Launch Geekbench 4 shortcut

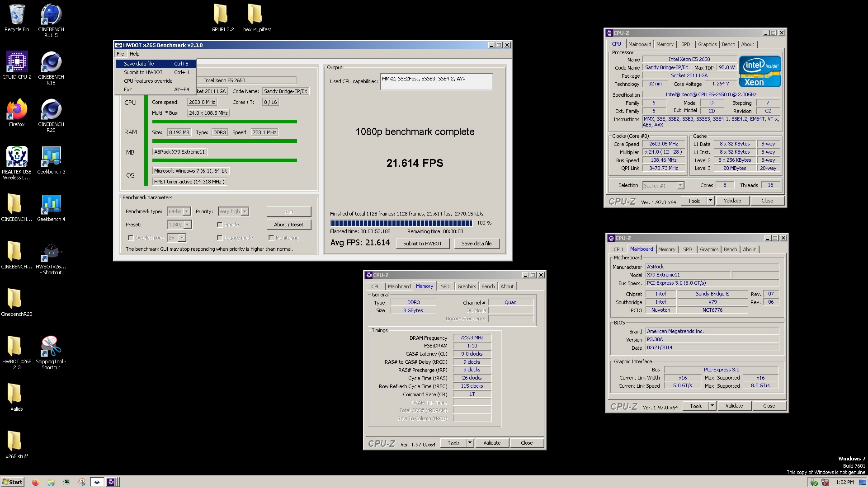point(51,208)
